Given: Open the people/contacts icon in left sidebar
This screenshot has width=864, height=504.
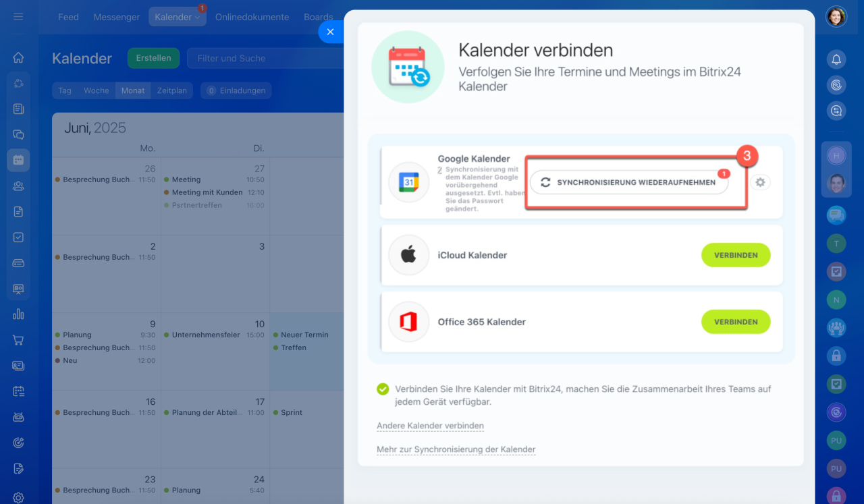Looking at the screenshot, I should [x=18, y=186].
